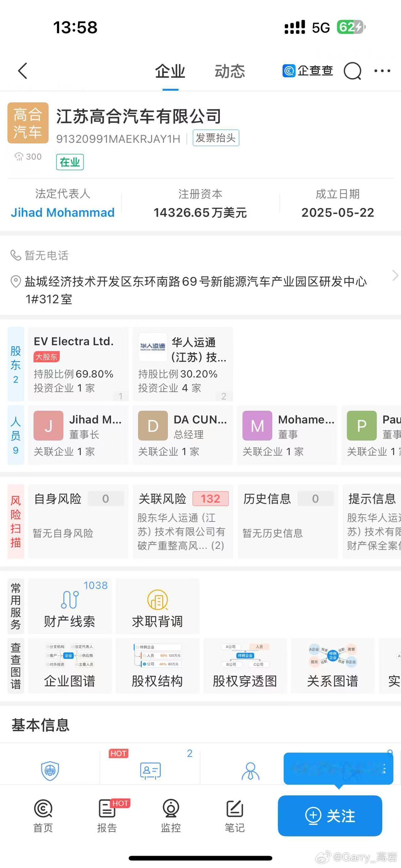The width and height of the screenshot is (401, 868).
Task: Open the 风险扫描 section label
Action: [x=16, y=521]
